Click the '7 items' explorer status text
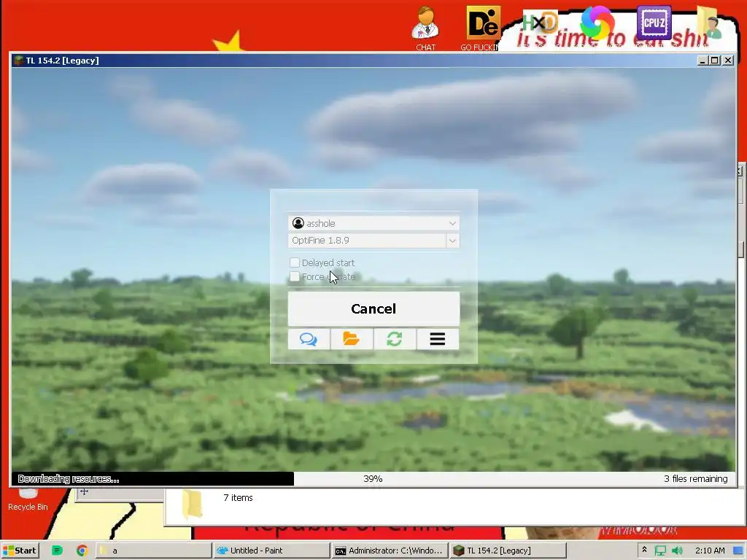The image size is (747, 560). pos(239,497)
